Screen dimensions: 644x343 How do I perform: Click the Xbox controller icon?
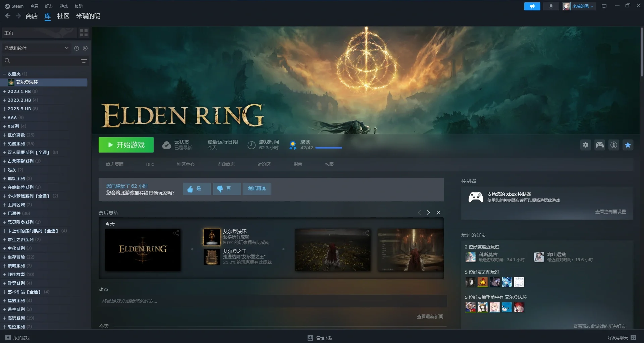click(476, 197)
